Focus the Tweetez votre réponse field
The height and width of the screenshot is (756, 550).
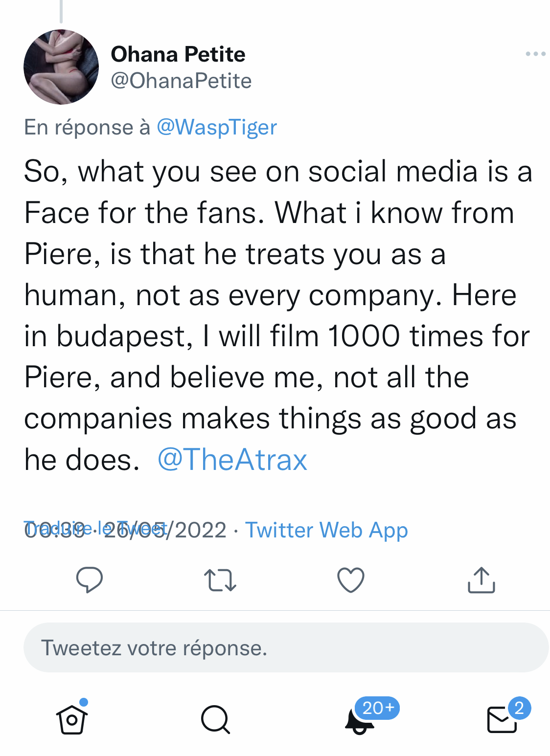(286, 647)
